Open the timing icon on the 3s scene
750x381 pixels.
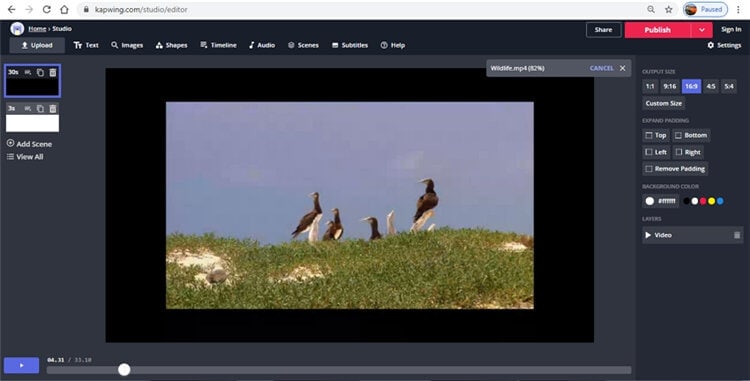(28, 109)
